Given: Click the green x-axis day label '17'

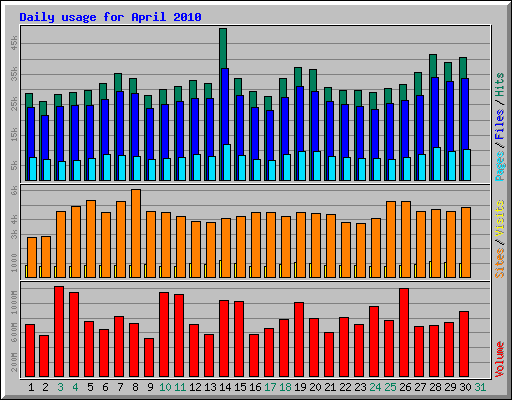Looking at the screenshot, I should pos(270,387).
